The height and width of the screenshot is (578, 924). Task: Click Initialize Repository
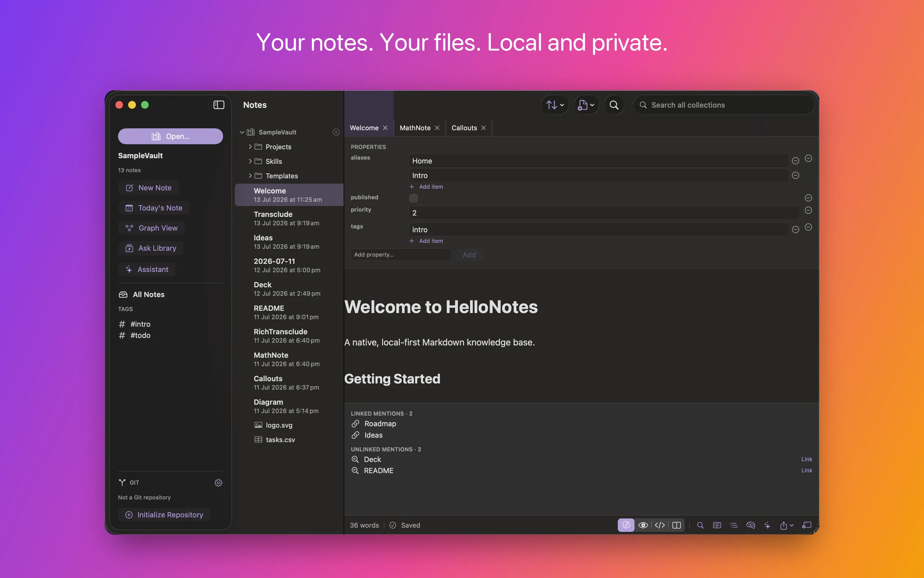(x=164, y=515)
